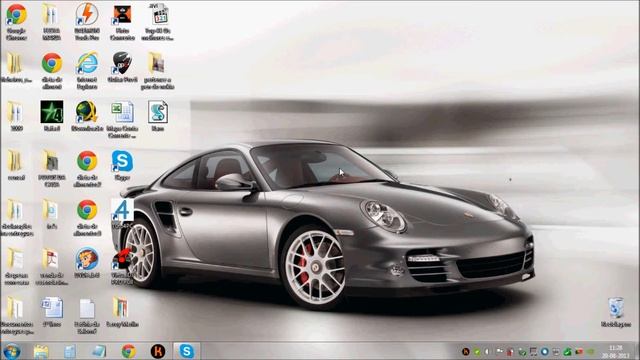
Task: Select the folder with the PDF badge
Action: click(51, 259)
